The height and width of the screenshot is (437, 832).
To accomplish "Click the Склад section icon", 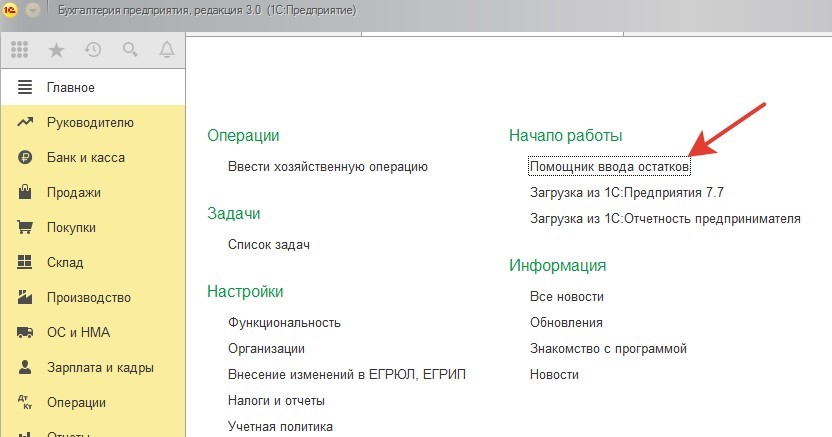I will 25,263.
